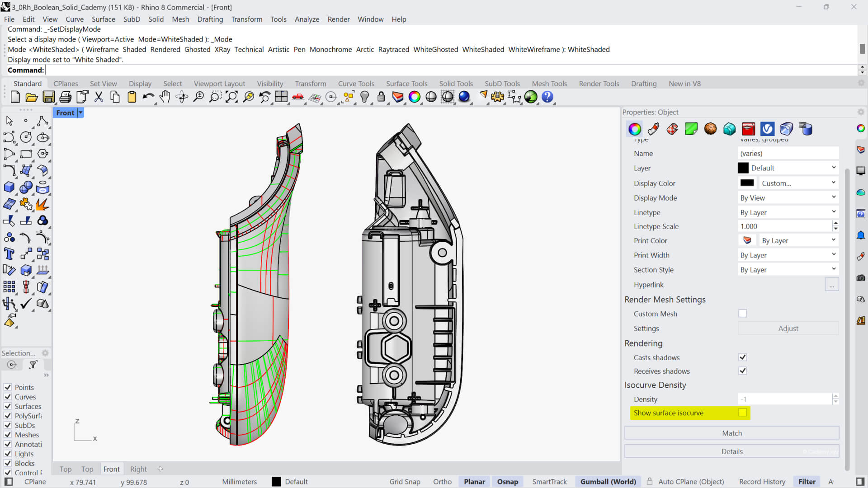Switch to the Solid Tools toolbar tab
This screenshot has width=868, height=488.
(456, 84)
